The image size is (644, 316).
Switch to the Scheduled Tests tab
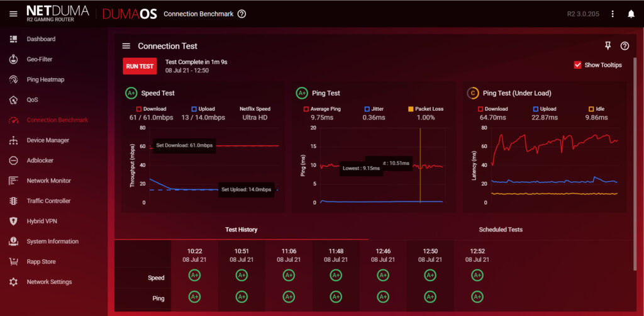point(501,230)
